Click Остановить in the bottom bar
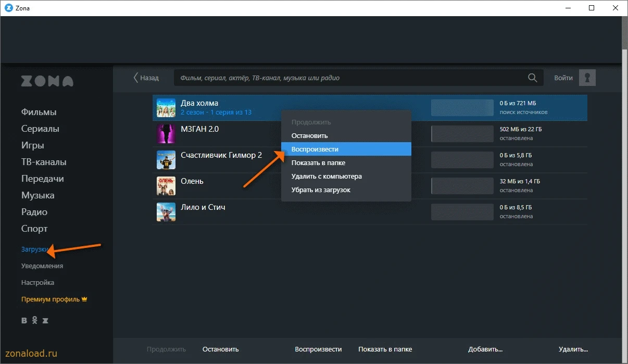Screen dimensions: 628x364 [221, 349]
